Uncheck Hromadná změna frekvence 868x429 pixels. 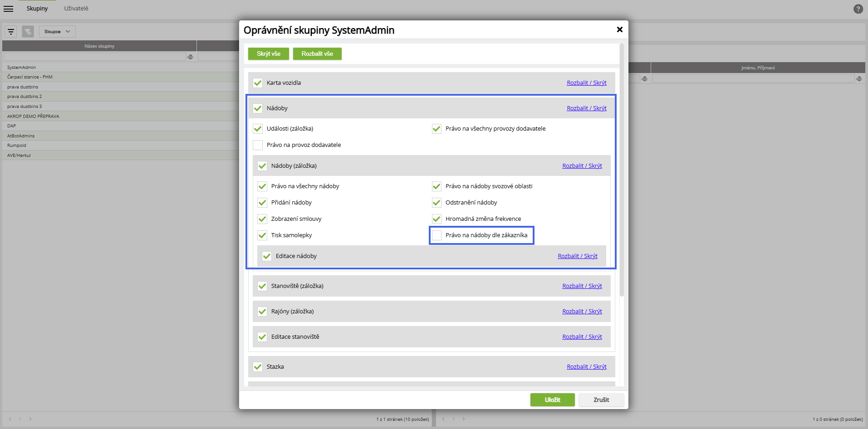(x=436, y=219)
